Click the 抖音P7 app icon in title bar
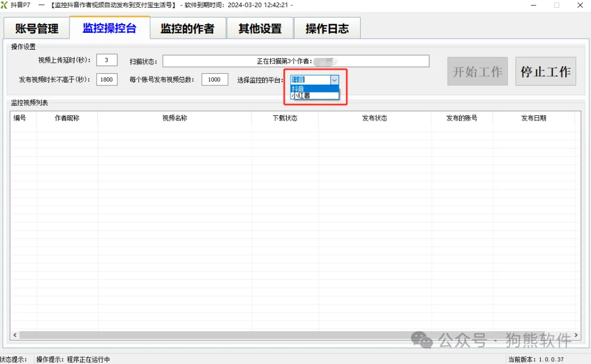Image resolution: width=591 pixels, height=364 pixels. [x=4, y=5]
